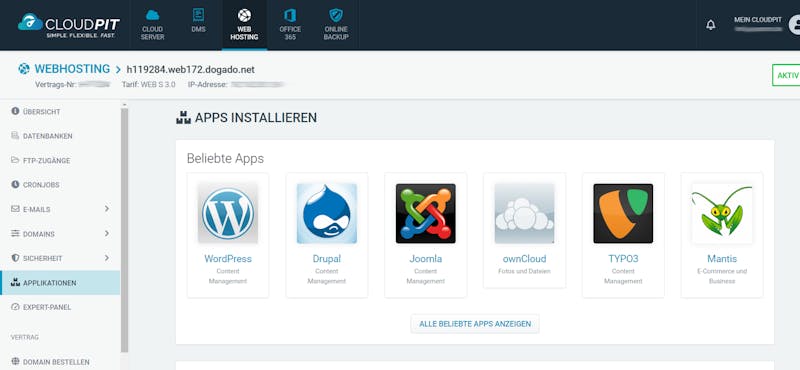Image resolution: width=800 pixels, height=370 pixels.
Task: Choose the Drupal droplet icon
Action: 327,213
